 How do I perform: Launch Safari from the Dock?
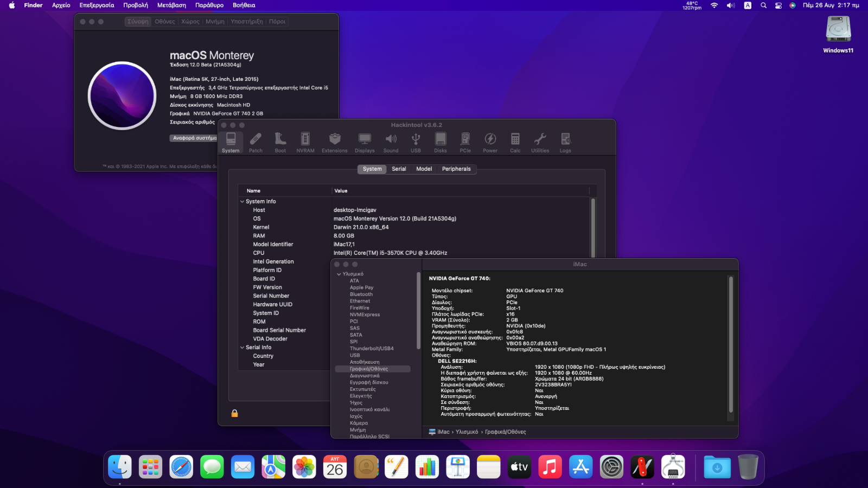181,467
